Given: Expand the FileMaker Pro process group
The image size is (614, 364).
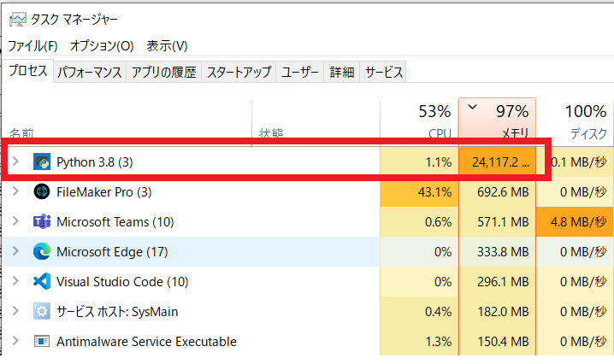Looking at the screenshot, I should [x=15, y=191].
